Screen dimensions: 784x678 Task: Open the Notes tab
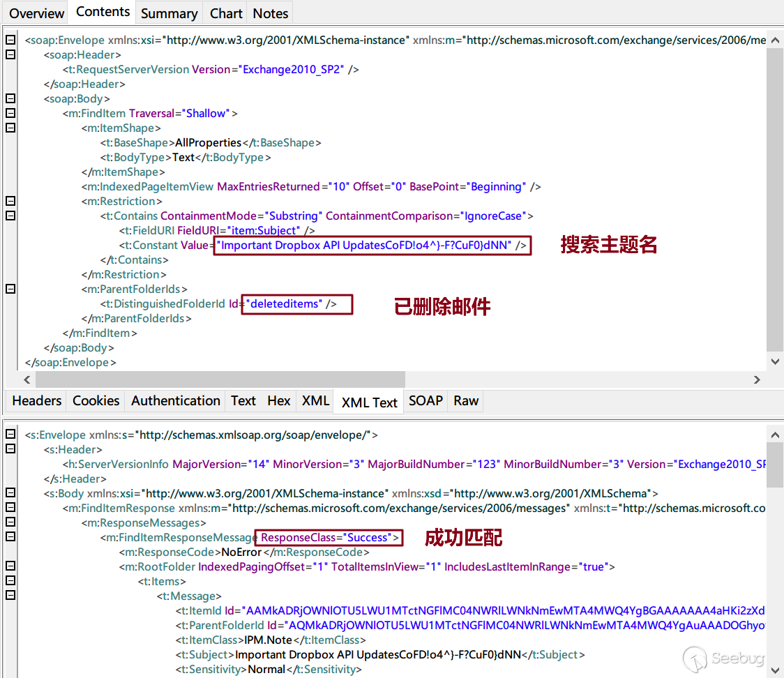tap(270, 13)
